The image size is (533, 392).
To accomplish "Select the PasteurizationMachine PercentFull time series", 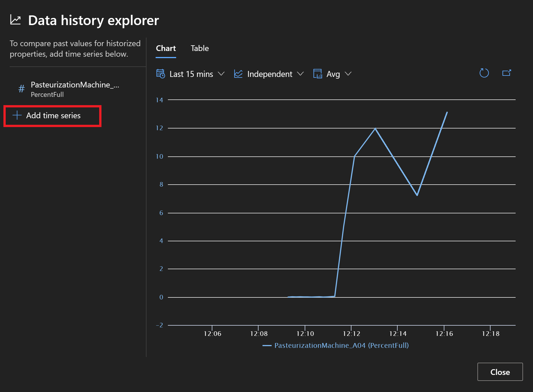I will click(x=75, y=89).
